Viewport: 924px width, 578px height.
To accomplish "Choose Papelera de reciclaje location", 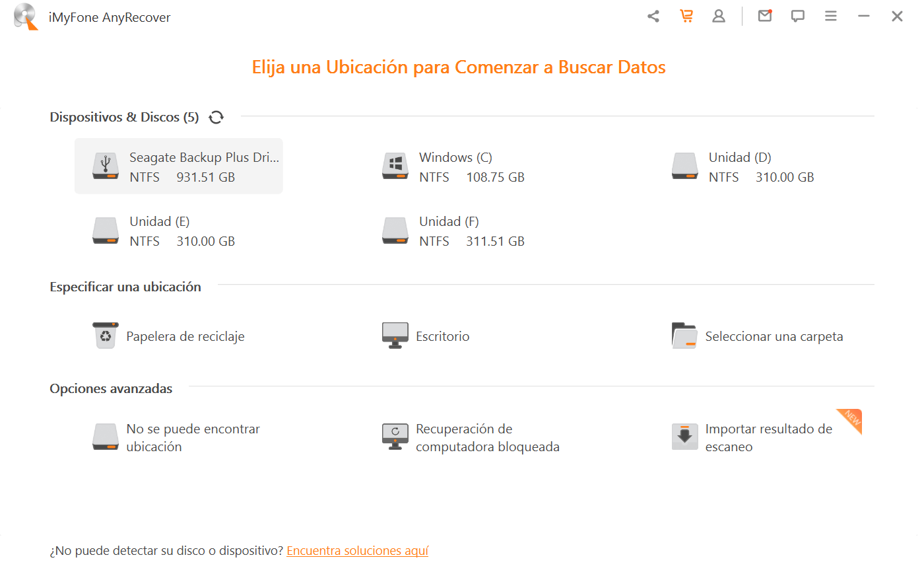I will [x=185, y=336].
